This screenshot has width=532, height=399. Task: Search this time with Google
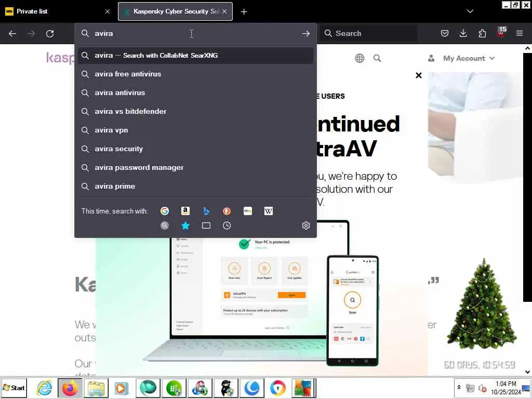[165, 211]
